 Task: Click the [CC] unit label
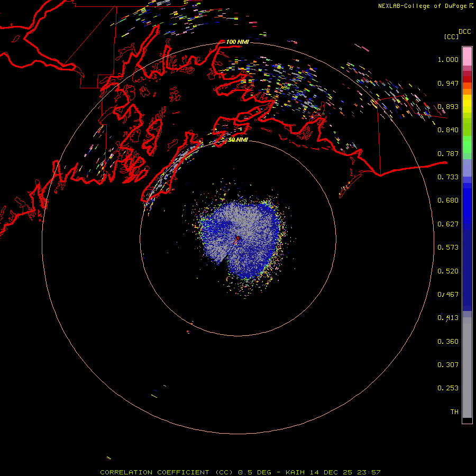(451, 36)
